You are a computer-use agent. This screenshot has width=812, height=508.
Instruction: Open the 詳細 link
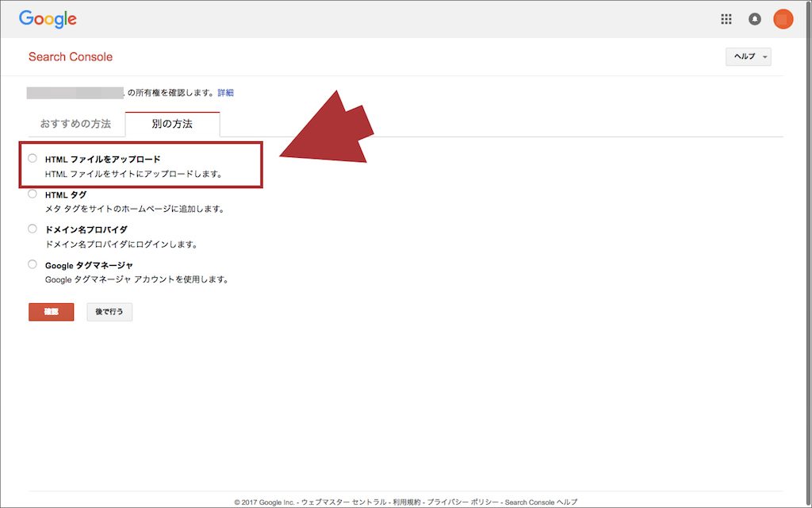226,93
